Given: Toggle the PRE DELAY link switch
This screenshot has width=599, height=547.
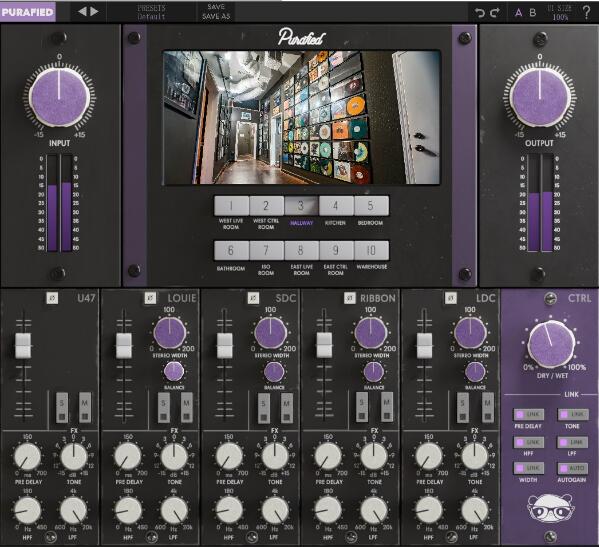Looking at the screenshot, I should coord(529,414).
